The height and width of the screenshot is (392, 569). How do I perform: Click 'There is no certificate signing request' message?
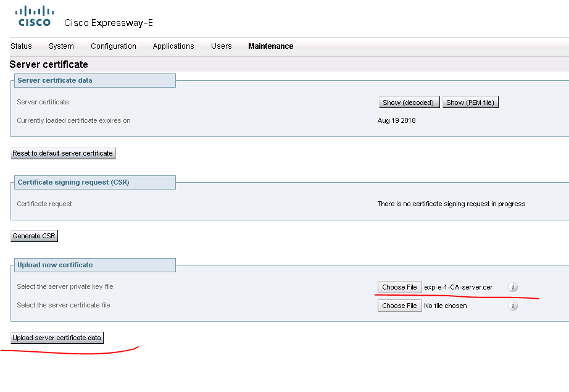tap(451, 204)
